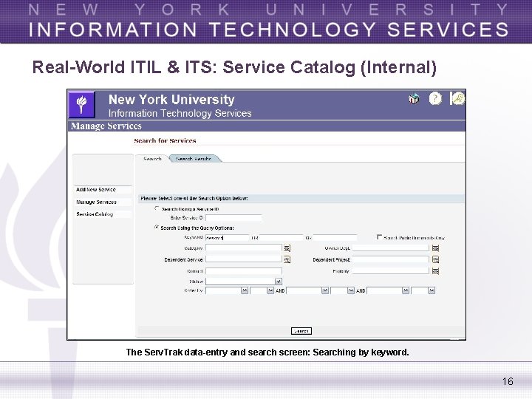Open the last sort direction dropdown

pyautogui.click(x=432, y=291)
